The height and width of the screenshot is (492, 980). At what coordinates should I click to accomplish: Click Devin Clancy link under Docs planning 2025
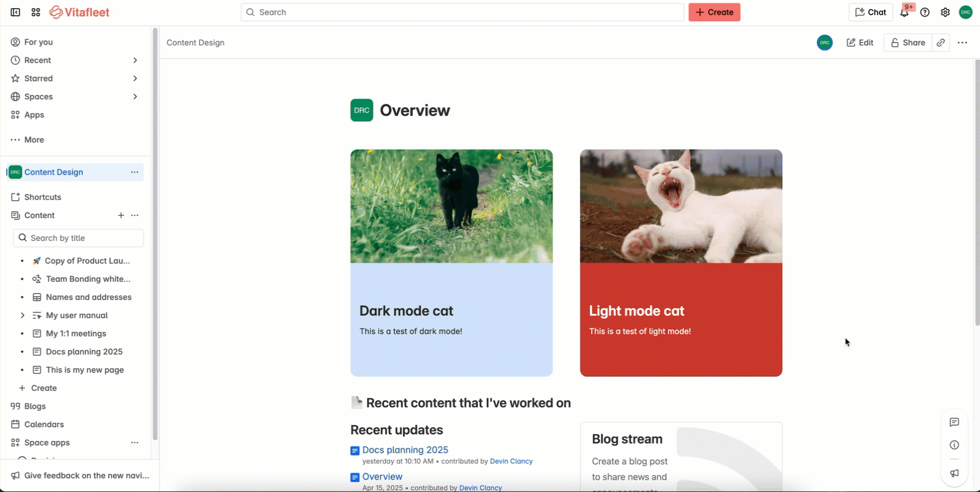click(x=511, y=461)
